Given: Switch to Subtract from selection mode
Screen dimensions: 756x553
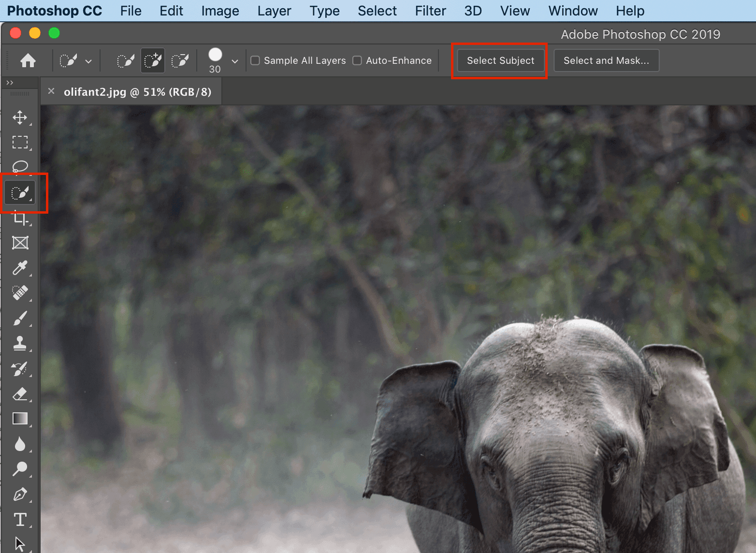Looking at the screenshot, I should tap(180, 60).
